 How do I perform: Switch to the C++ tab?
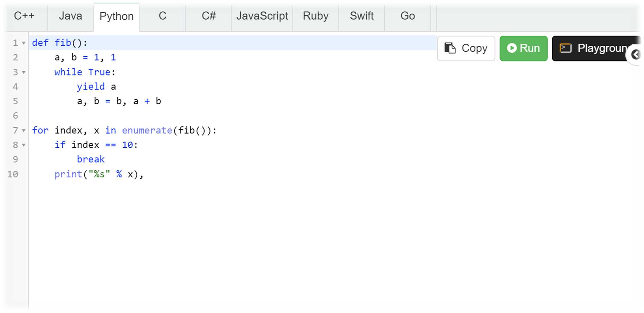click(24, 16)
